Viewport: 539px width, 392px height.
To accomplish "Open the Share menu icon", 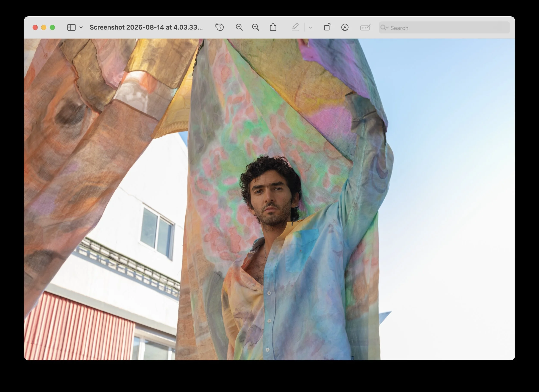I will point(273,27).
